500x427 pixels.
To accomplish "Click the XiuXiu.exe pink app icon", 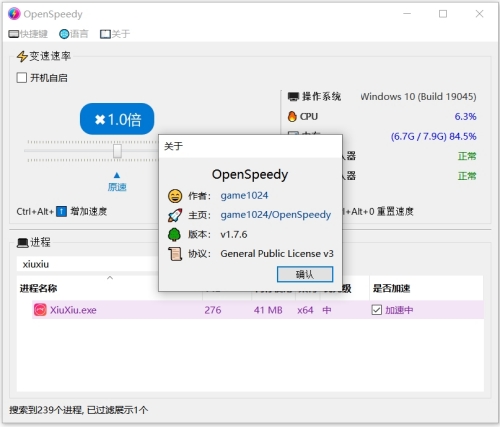I will click(x=40, y=310).
